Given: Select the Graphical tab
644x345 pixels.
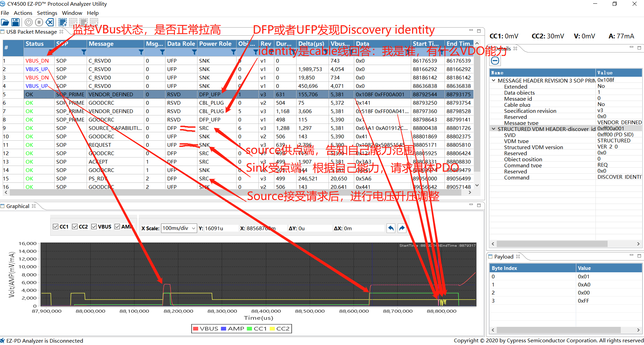Looking at the screenshot, I should 18,206.
